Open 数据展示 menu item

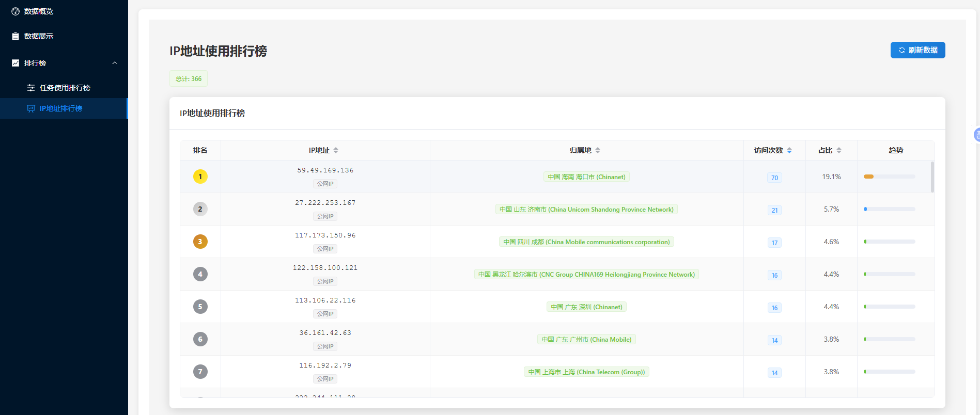click(x=39, y=36)
